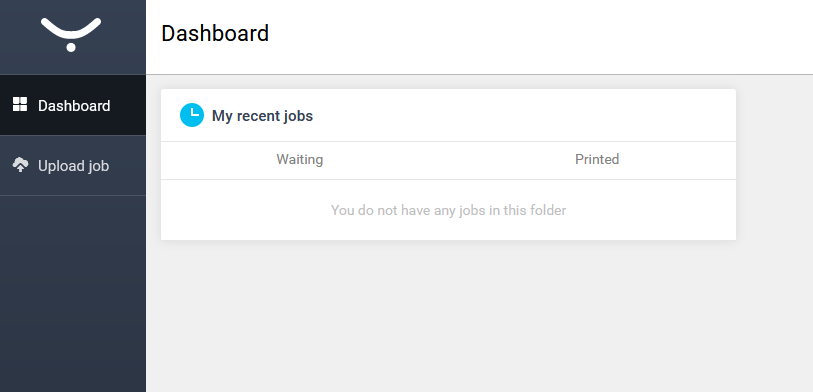Select the Upload job text label

coord(74,166)
